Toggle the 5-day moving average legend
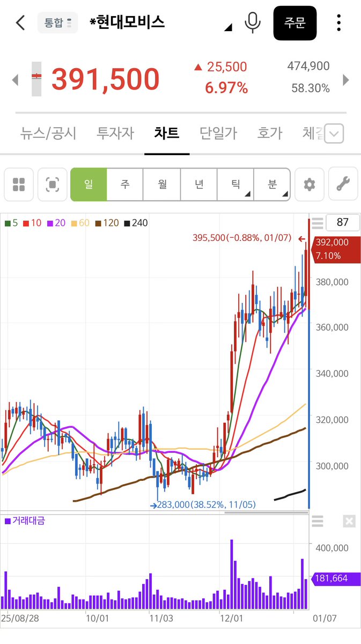 [x=11, y=223]
